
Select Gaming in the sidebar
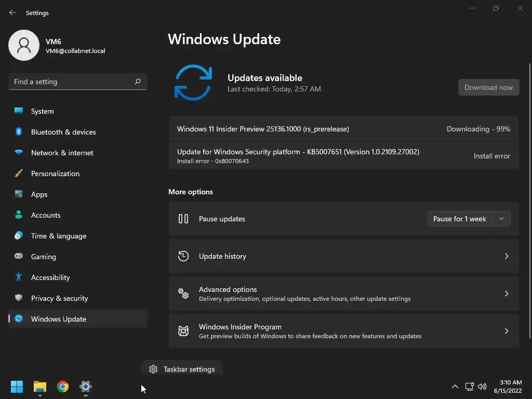click(x=78, y=257)
